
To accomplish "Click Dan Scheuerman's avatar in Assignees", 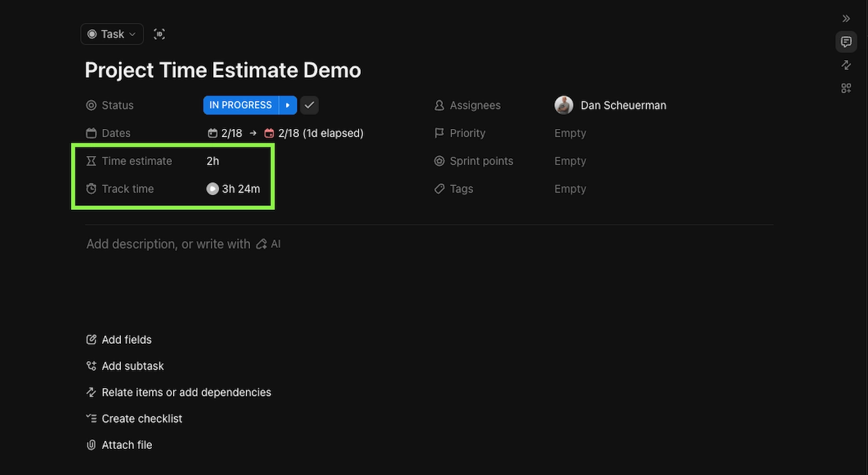I will click(564, 105).
